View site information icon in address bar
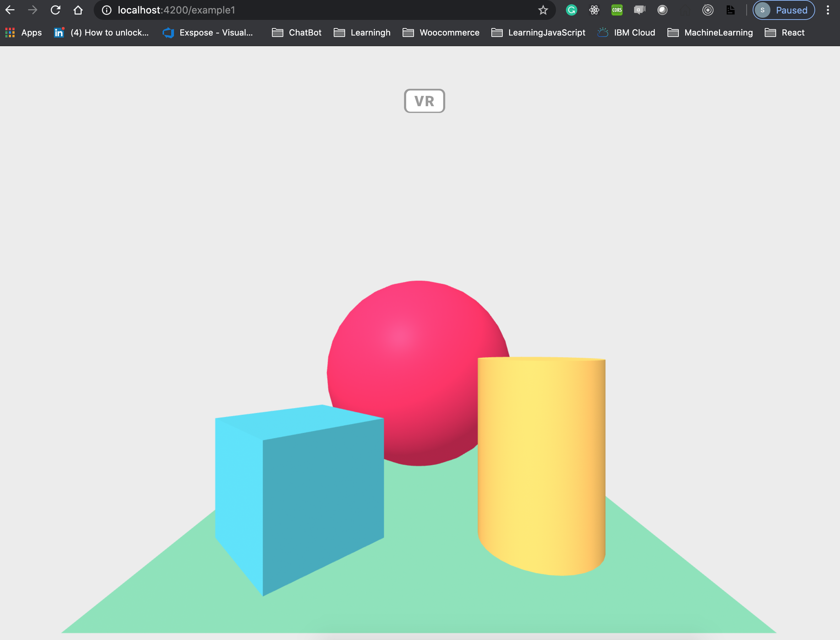 (x=107, y=10)
